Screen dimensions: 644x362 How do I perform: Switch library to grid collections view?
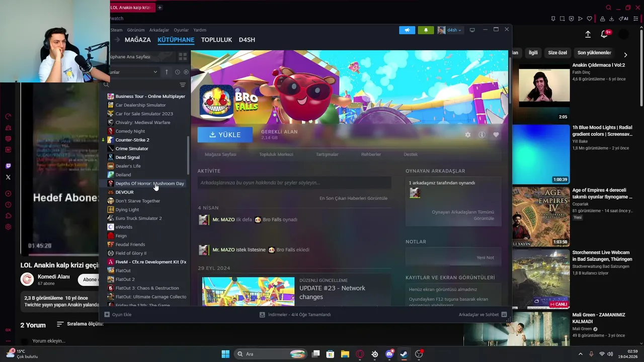tap(183, 57)
